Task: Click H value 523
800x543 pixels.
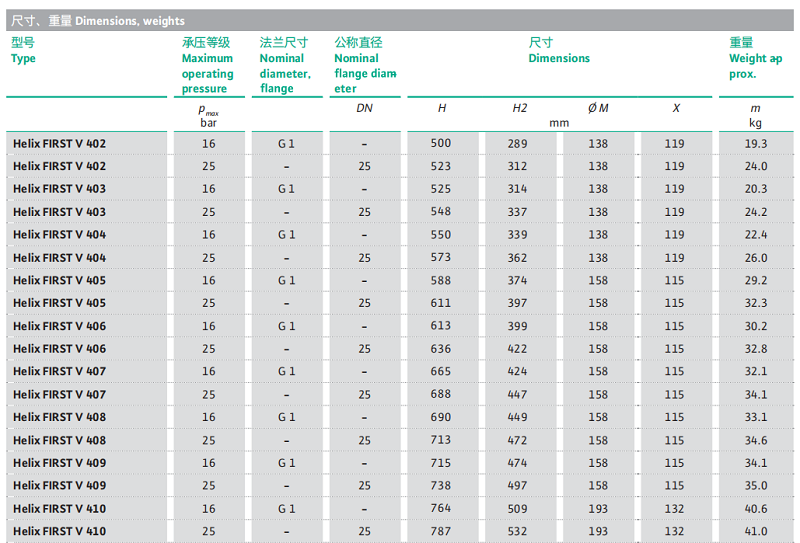Action: pyautogui.click(x=440, y=166)
